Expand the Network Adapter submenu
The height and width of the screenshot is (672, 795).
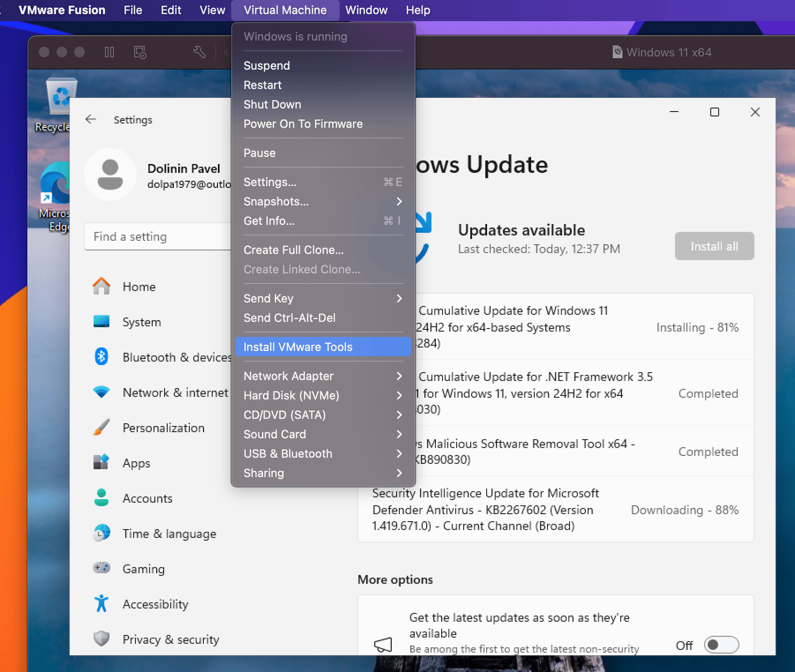pyautogui.click(x=323, y=376)
